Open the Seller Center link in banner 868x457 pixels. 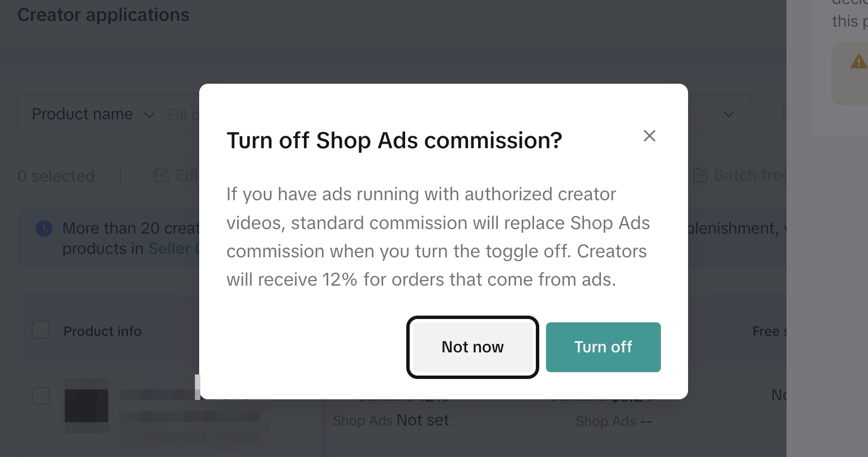[173, 249]
